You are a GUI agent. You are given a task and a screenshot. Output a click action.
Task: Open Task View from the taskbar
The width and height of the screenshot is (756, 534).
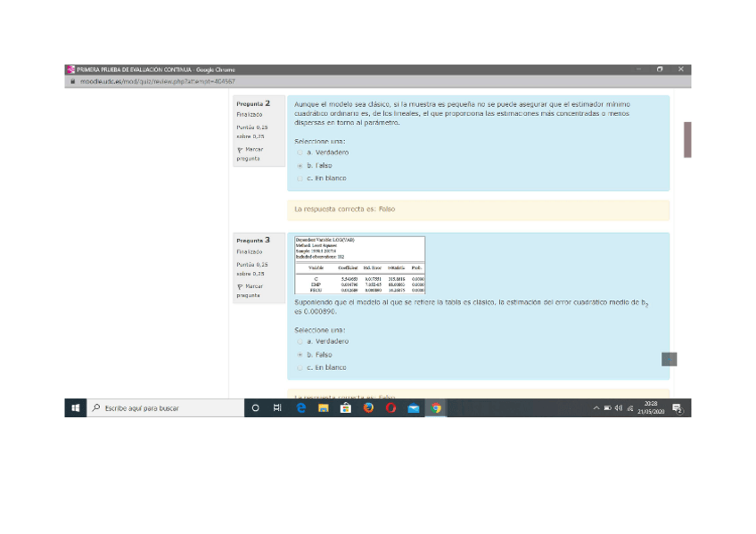(277, 408)
